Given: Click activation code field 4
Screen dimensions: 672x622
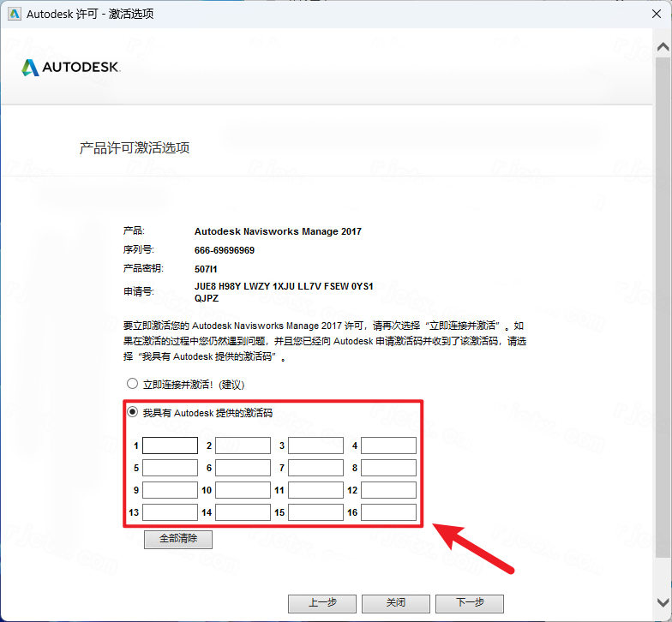Looking at the screenshot, I should click(x=389, y=446).
